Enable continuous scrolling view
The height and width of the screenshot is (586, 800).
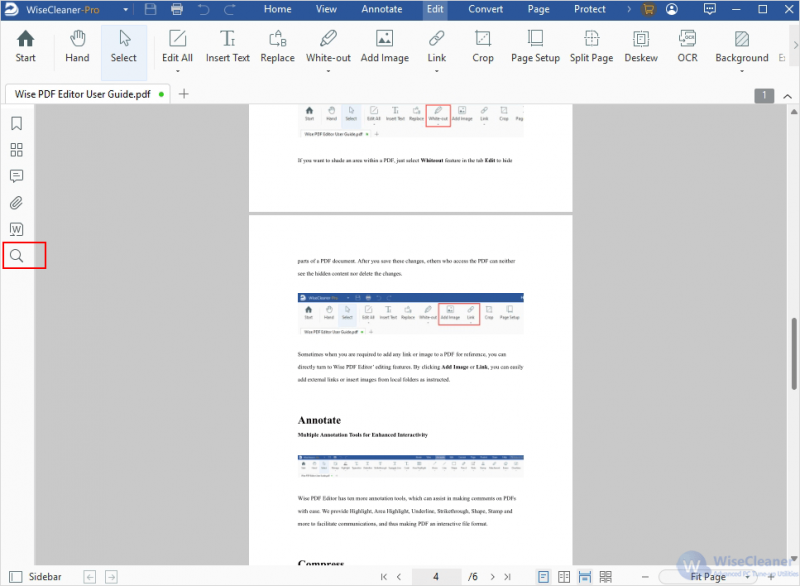pyautogui.click(x=585, y=577)
